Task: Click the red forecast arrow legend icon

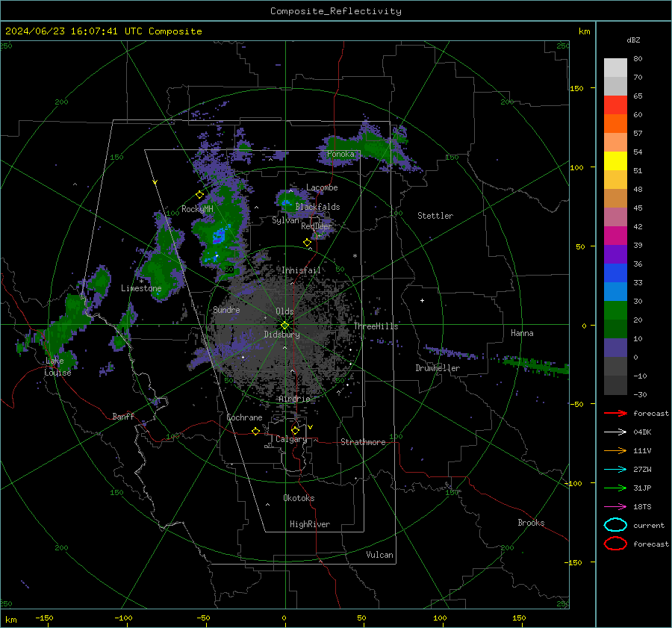Action: tap(615, 413)
